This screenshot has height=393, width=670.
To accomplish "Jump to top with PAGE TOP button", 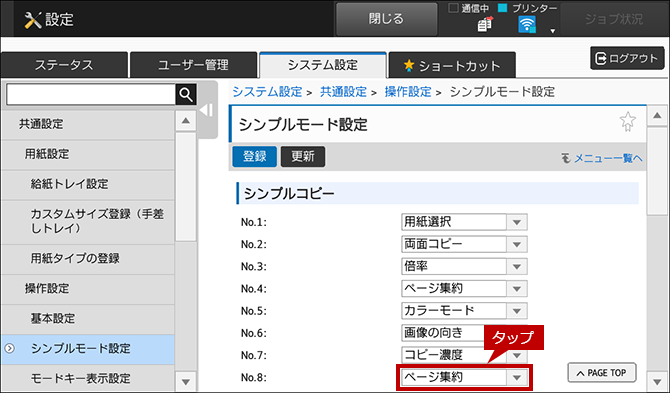I will (x=602, y=373).
